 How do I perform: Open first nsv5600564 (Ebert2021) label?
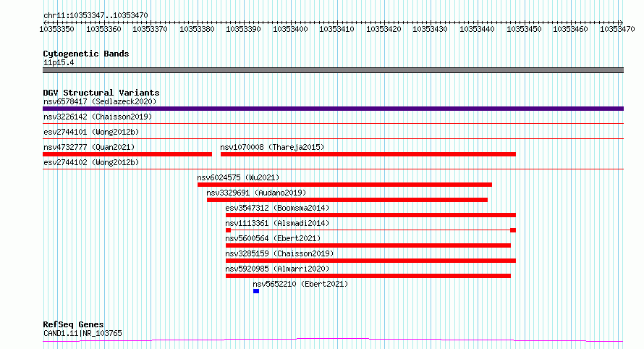click(273, 238)
